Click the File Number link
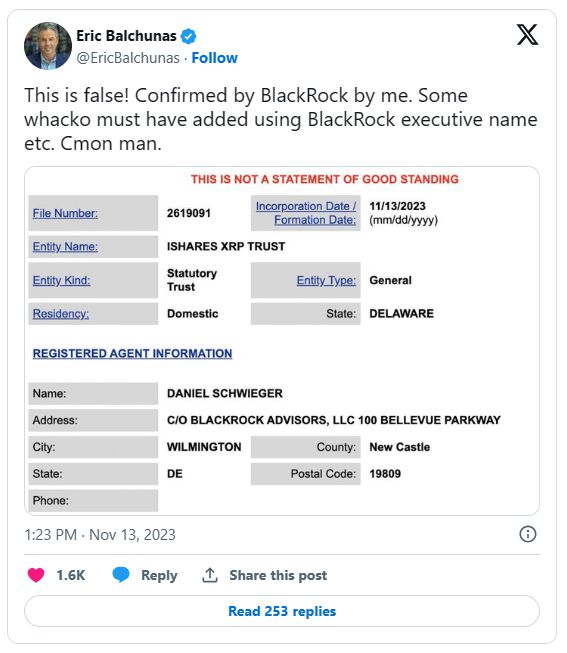The height and width of the screenshot is (653, 567). tap(65, 213)
